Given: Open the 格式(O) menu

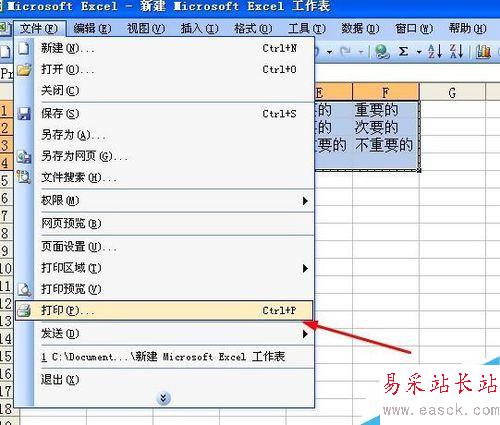Looking at the screenshot, I should pos(253,29).
